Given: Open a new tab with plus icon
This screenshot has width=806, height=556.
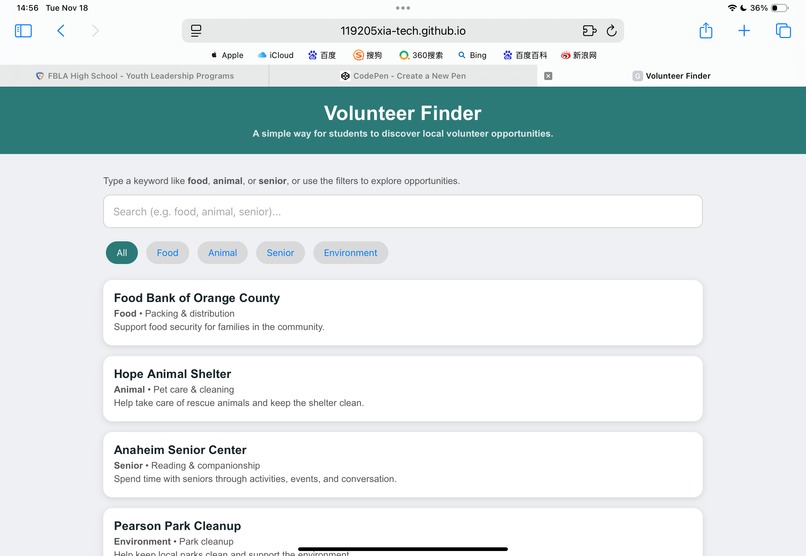Looking at the screenshot, I should click(x=744, y=31).
